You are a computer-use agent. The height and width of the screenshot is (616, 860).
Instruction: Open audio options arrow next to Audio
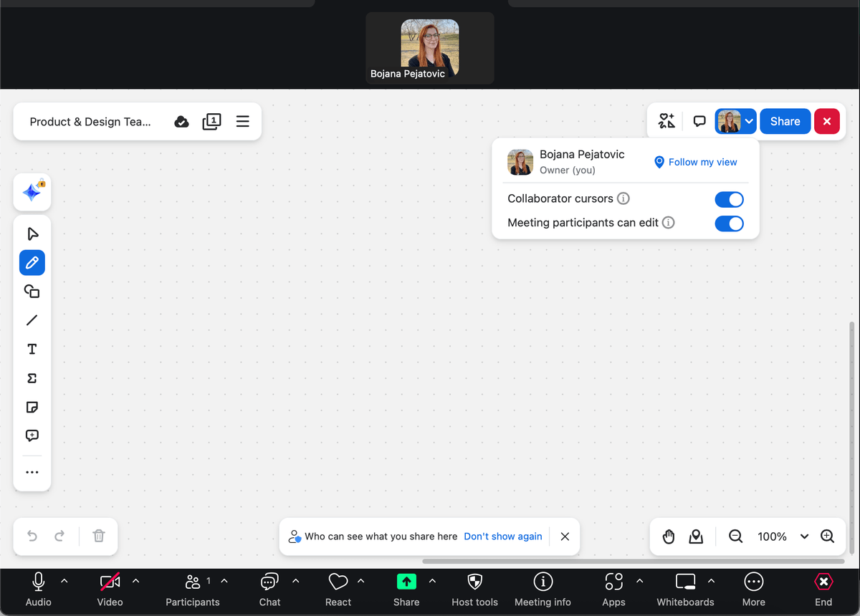click(64, 581)
